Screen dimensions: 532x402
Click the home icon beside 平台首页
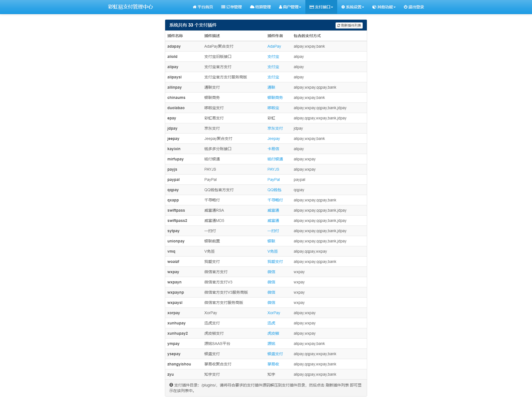point(195,7)
